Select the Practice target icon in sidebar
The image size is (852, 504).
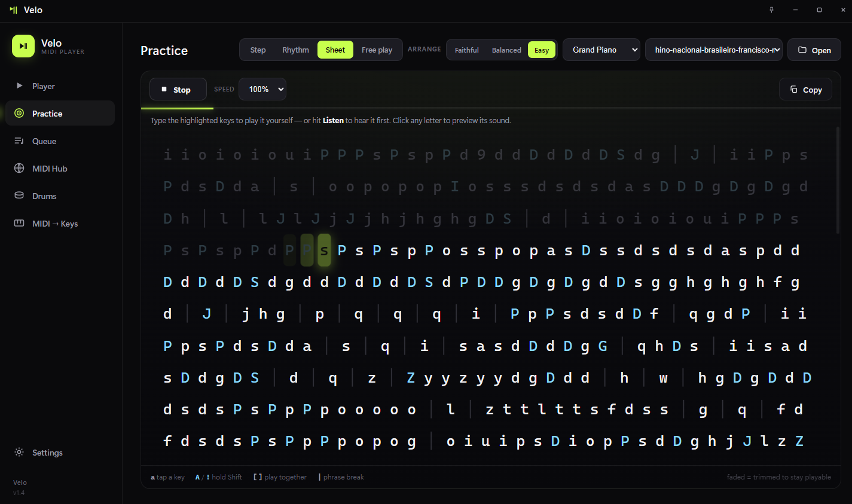click(19, 114)
